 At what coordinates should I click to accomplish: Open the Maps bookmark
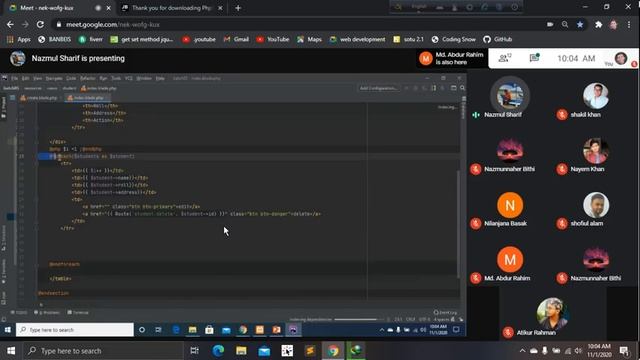click(309, 39)
